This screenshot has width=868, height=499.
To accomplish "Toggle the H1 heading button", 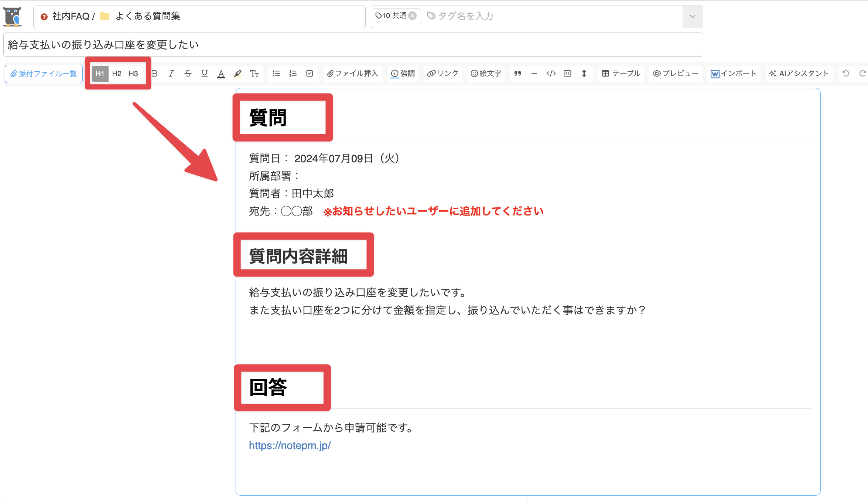I will (x=100, y=74).
